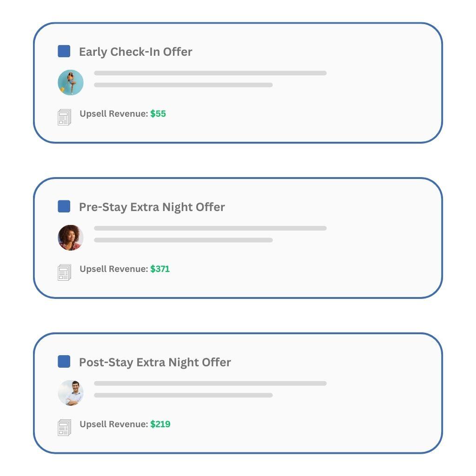Select the Early Check-In Offer title
This screenshot has width=476, height=476.
[135, 52]
